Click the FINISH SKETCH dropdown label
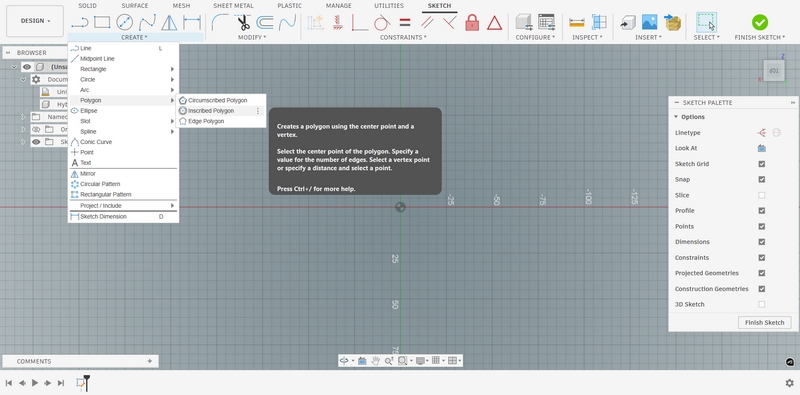The height and width of the screenshot is (395, 800). [760, 37]
